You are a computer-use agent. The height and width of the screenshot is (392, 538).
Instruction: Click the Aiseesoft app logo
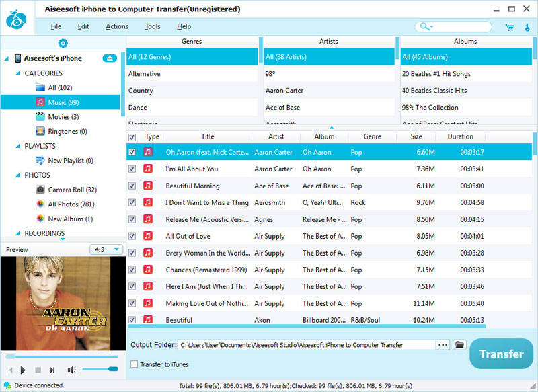(x=15, y=19)
